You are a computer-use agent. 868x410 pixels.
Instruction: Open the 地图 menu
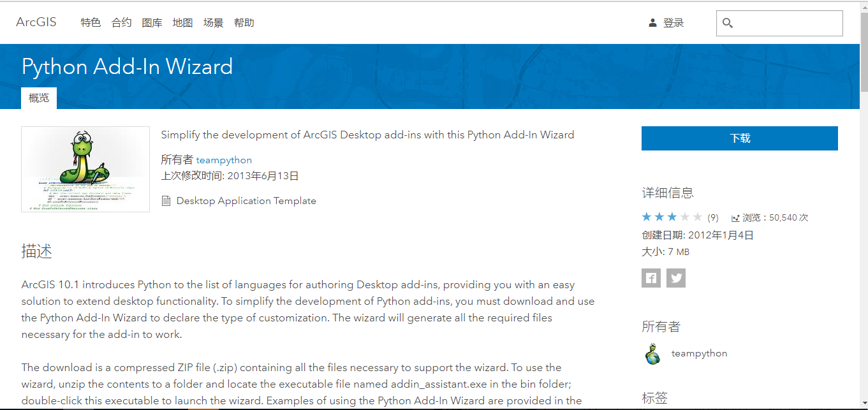coord(182,22)
